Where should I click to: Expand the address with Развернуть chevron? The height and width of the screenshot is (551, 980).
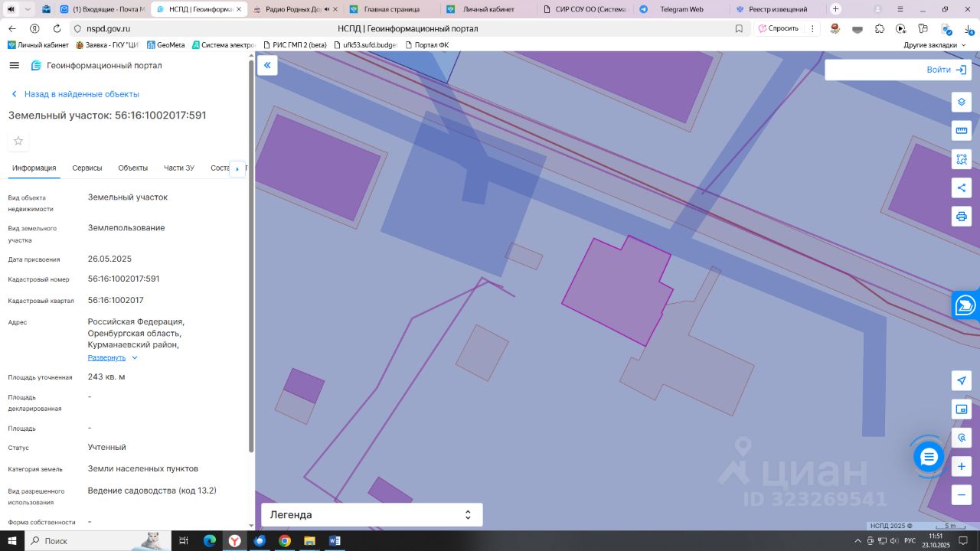[x=135, y=357]
